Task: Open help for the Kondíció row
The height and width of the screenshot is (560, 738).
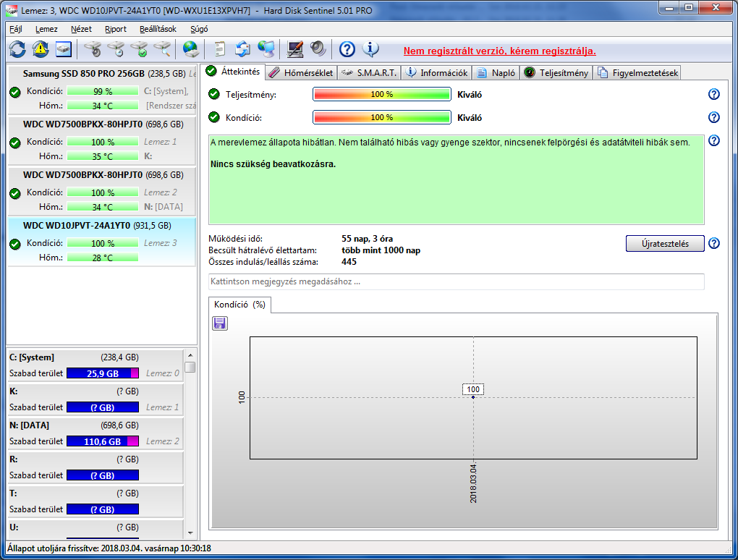Action: point(714,117)
